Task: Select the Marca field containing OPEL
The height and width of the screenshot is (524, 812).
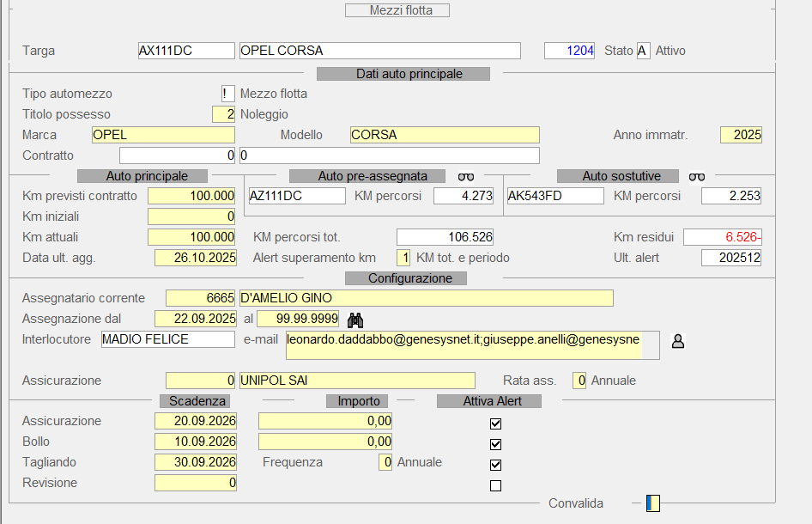Action: pyautogui.click(x=163, y=135)
